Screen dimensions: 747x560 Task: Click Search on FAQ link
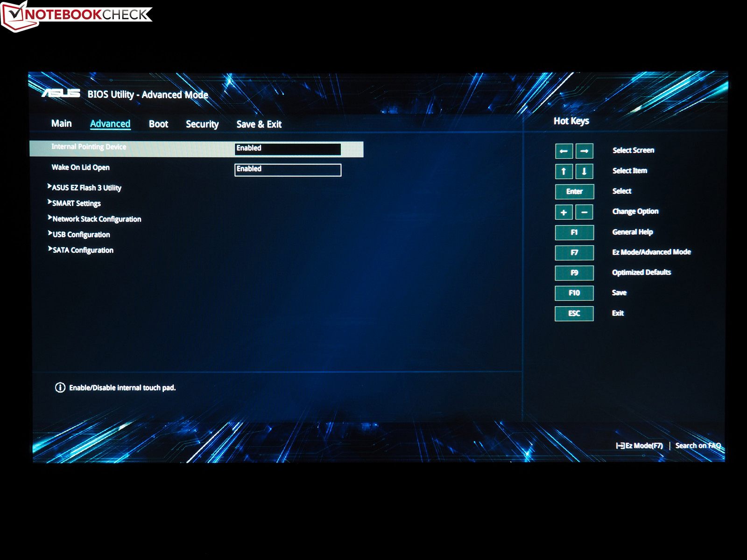698,446
